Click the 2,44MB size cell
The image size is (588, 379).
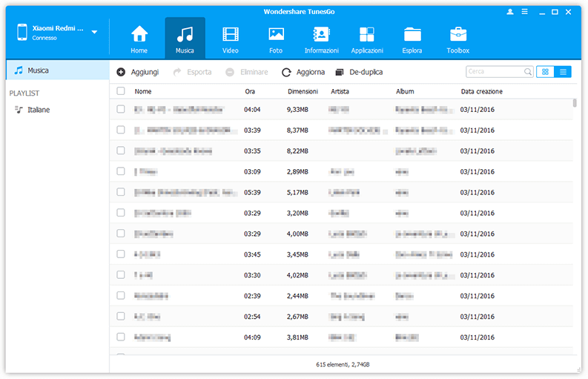[x=298, y=296]
